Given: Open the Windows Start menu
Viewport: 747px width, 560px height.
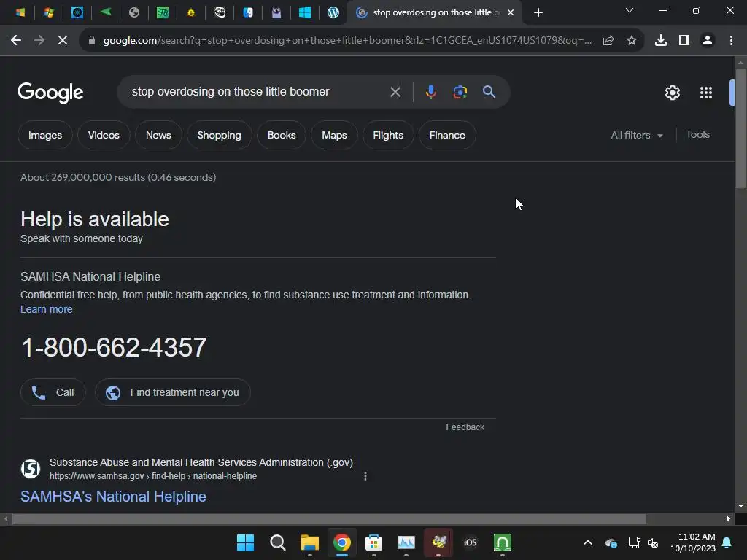Looking at the screenshot, I should tap(245, 542).
